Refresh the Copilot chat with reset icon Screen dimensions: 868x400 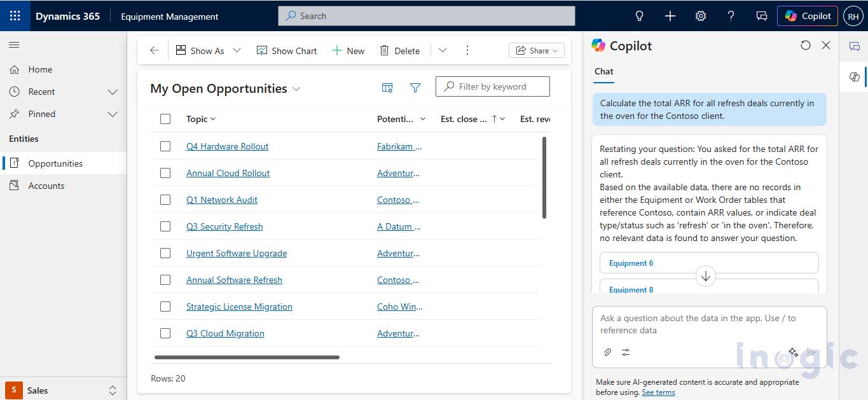(806, 45)
